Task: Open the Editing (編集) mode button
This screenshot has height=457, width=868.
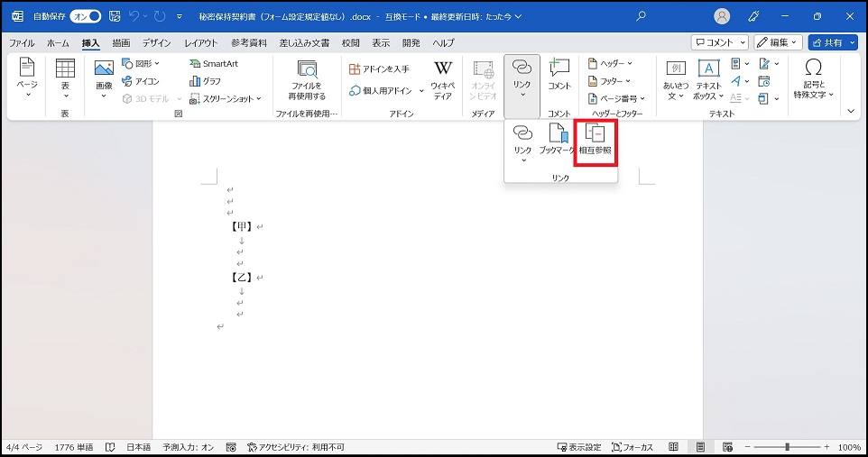Action: 778,42
